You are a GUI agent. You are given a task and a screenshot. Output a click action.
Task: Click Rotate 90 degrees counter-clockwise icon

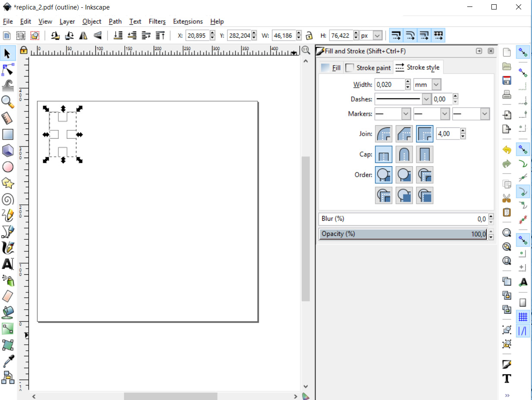[55, 35]
